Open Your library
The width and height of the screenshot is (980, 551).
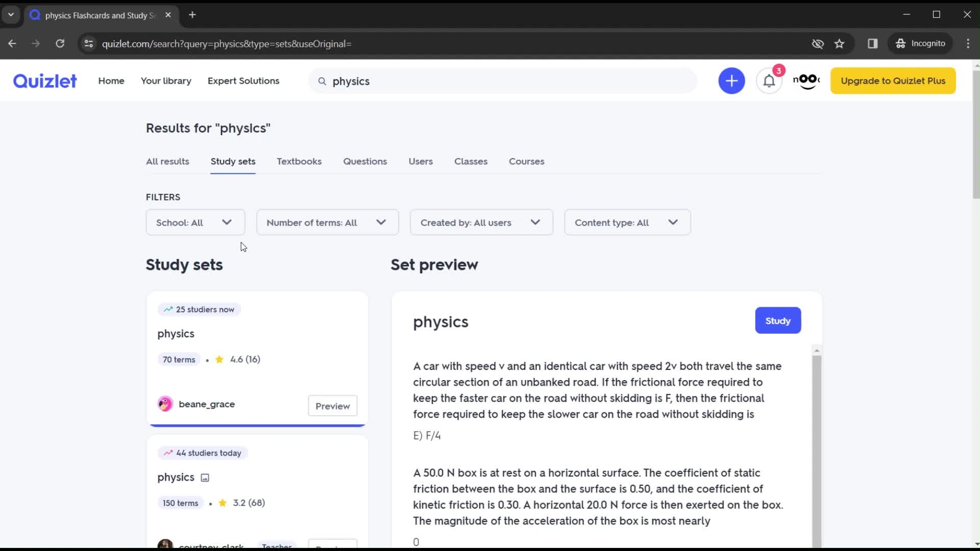[x=166, y=81]
